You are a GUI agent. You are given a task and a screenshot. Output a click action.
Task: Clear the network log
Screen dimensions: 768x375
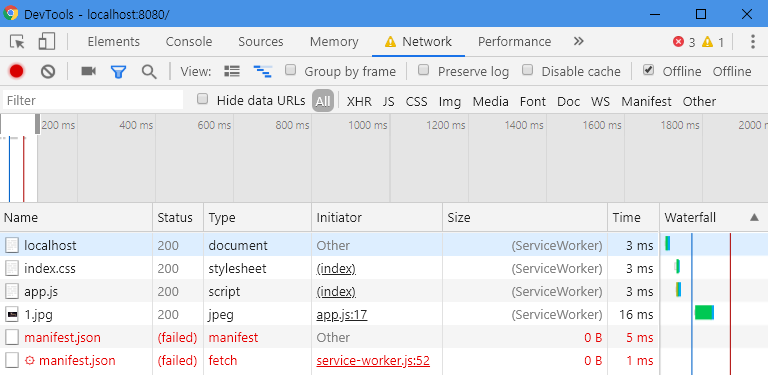click(48, 71)
